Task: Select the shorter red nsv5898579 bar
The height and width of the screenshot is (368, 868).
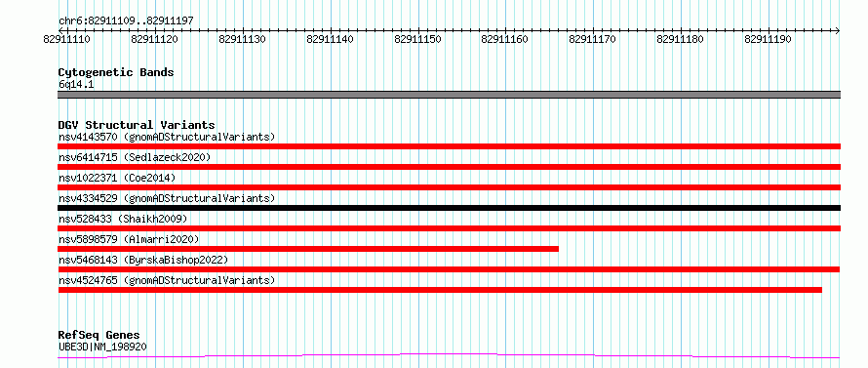Action: pos(308,249)
